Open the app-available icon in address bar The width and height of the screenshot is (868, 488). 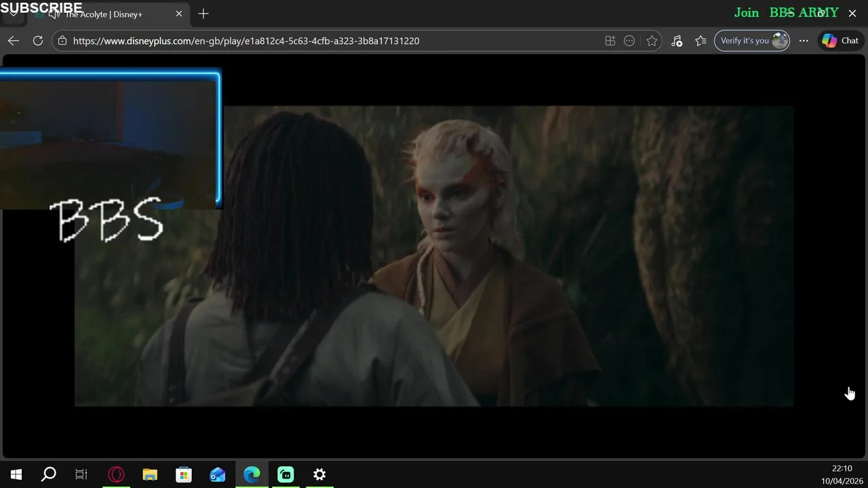(610, 41)
